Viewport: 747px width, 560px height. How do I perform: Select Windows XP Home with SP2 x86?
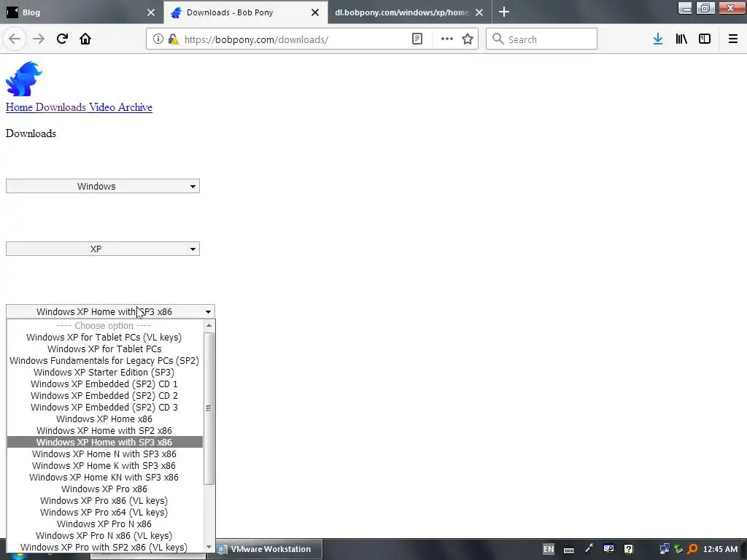click(x=104, y=431)
